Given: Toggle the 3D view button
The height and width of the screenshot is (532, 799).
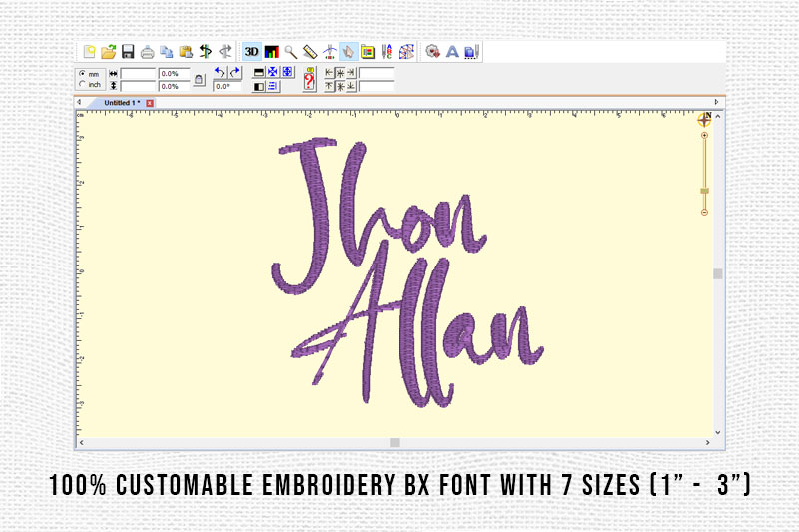Looking at the screenshot, I should click(x=252, y=52).
